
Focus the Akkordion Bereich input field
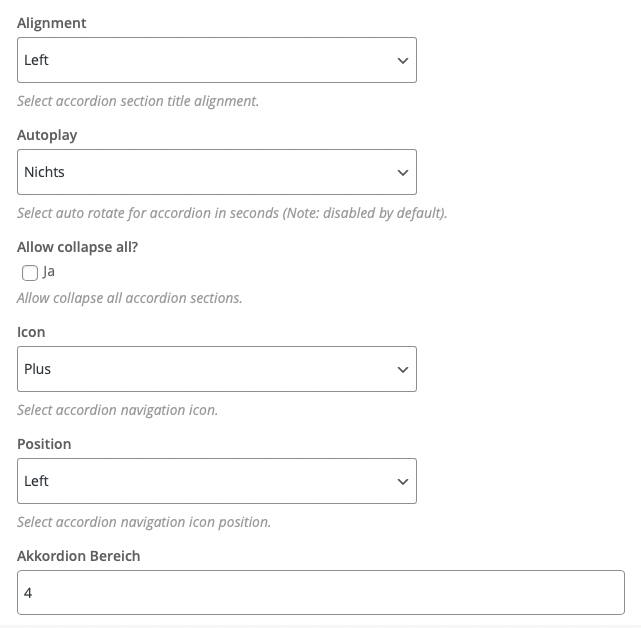click(321, 592)
